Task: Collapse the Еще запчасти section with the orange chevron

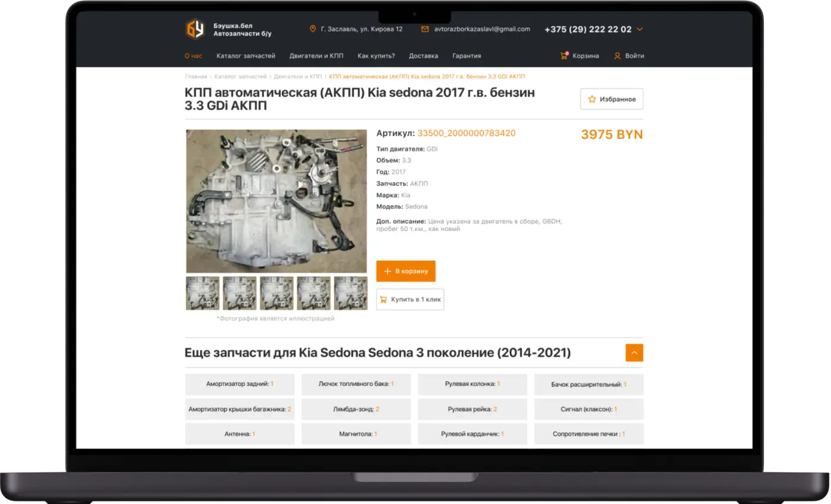Action: [635, 353]
